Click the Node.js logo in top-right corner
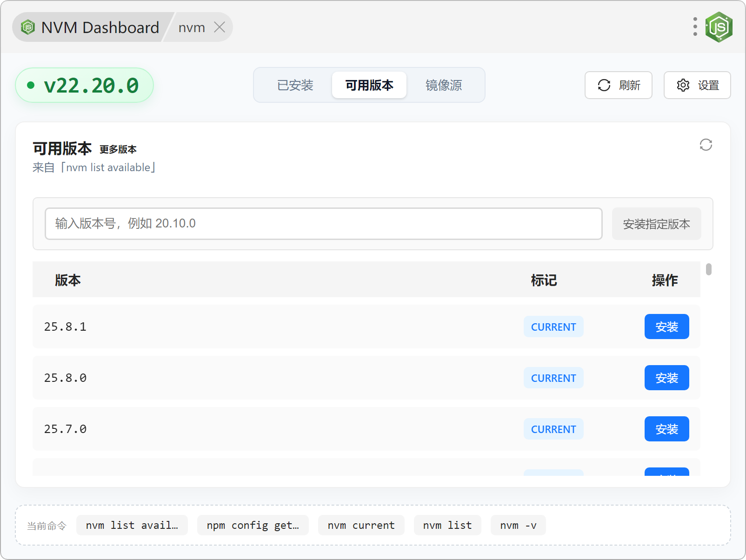 click(719, 27)
